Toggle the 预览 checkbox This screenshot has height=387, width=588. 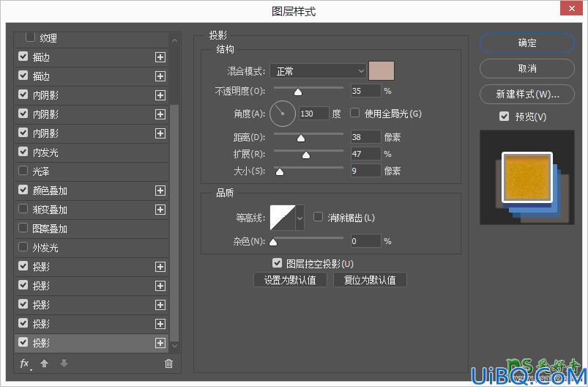click(504, 117)
